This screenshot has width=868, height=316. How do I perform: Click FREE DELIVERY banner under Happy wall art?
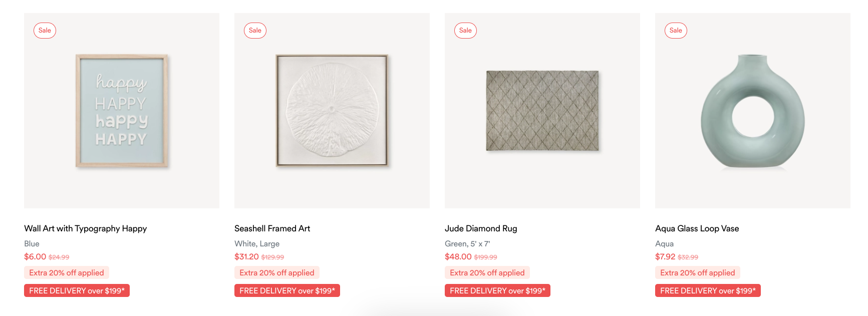pyautogui.click(x=77, y=291)
